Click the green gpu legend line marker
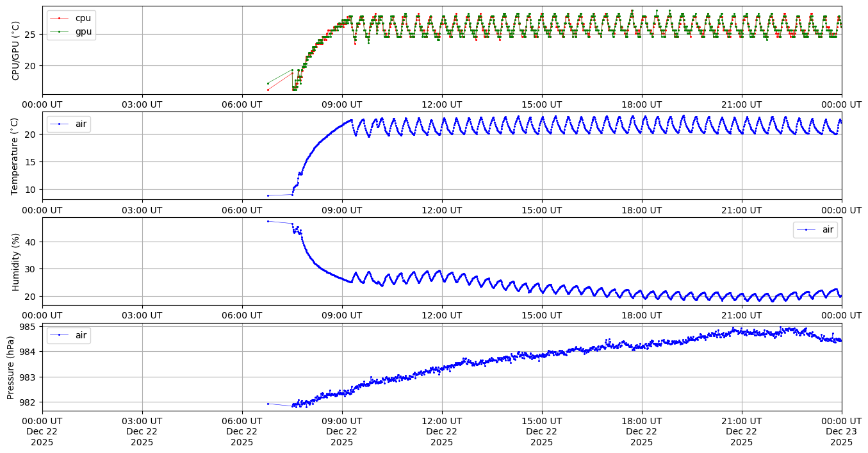 coord(60,31)
